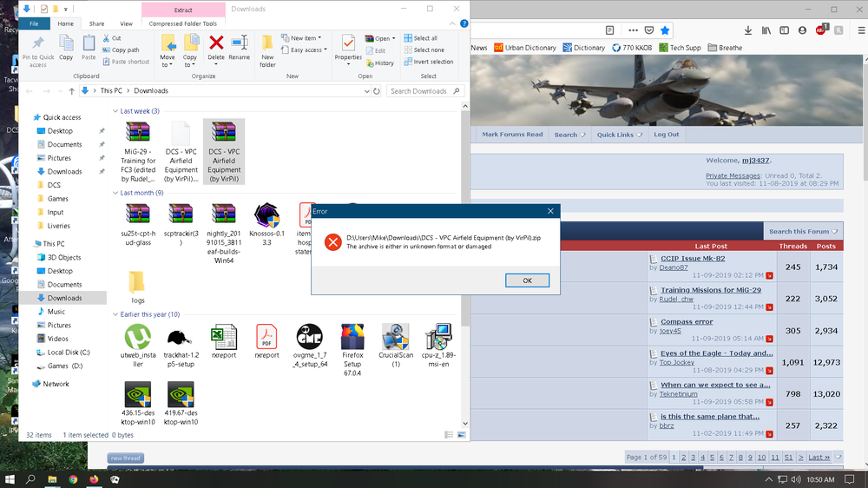Click the new thread button

126,458
